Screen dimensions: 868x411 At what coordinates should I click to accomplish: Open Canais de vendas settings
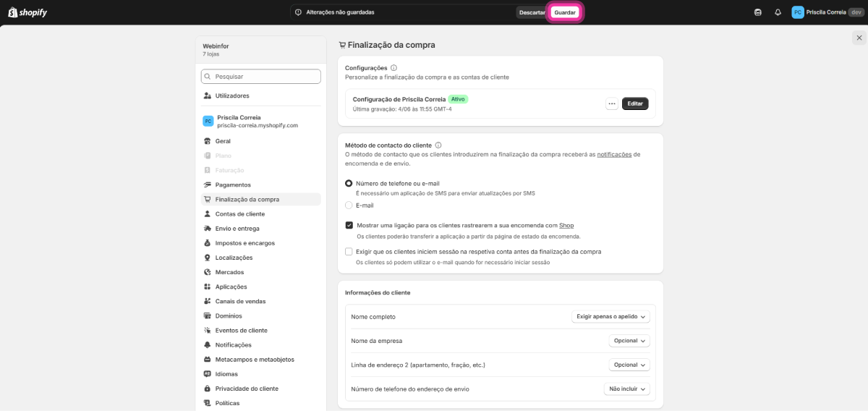coord(260,301)
